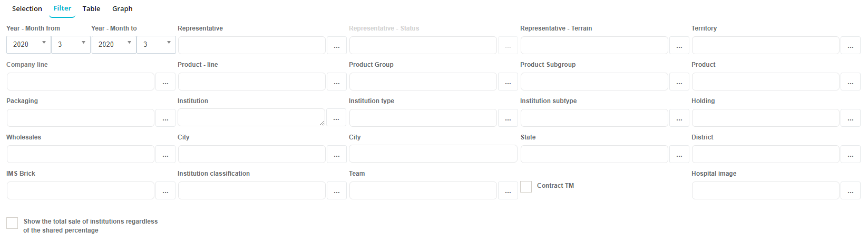Click the Territory ellipsis lookup button
Viewport: 868px width, 242px height.
(850, 46)
